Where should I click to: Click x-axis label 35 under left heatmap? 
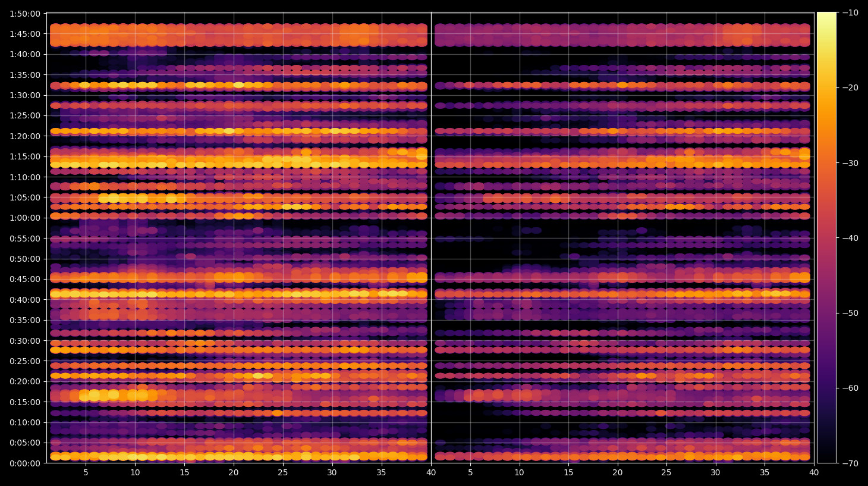[x=381, y=473]
